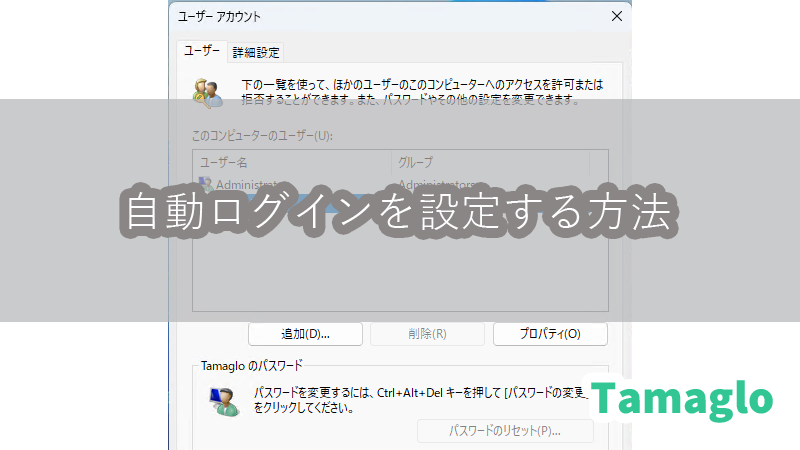The width and height of the screenshot is (800, 450).
Task: Sort by the ユーザー名 column header
Action: point(290,162)
